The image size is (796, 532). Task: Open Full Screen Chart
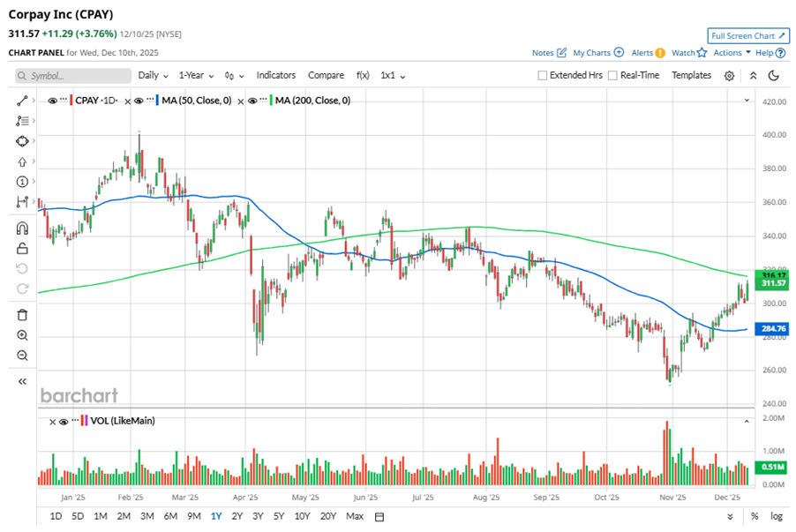748,36
